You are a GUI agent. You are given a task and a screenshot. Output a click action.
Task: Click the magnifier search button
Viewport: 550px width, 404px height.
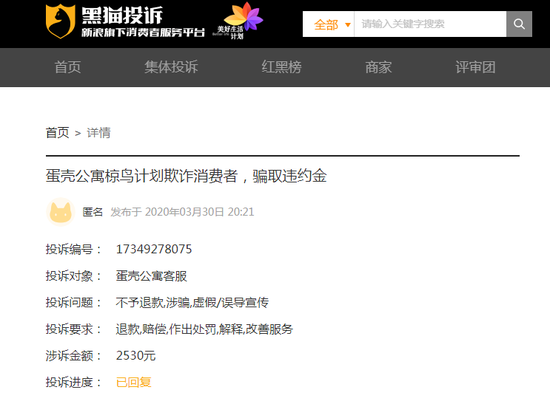click(x=519, y=24)
